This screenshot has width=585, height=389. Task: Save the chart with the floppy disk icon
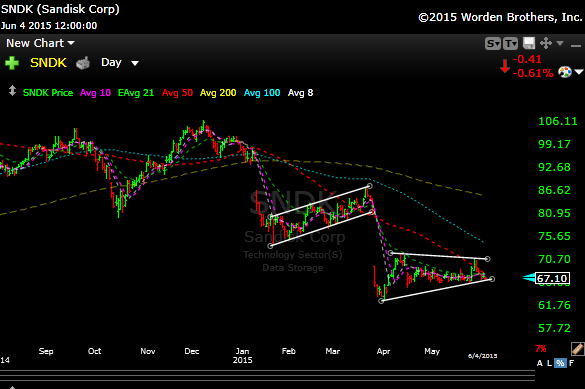(x=529, y=43)
